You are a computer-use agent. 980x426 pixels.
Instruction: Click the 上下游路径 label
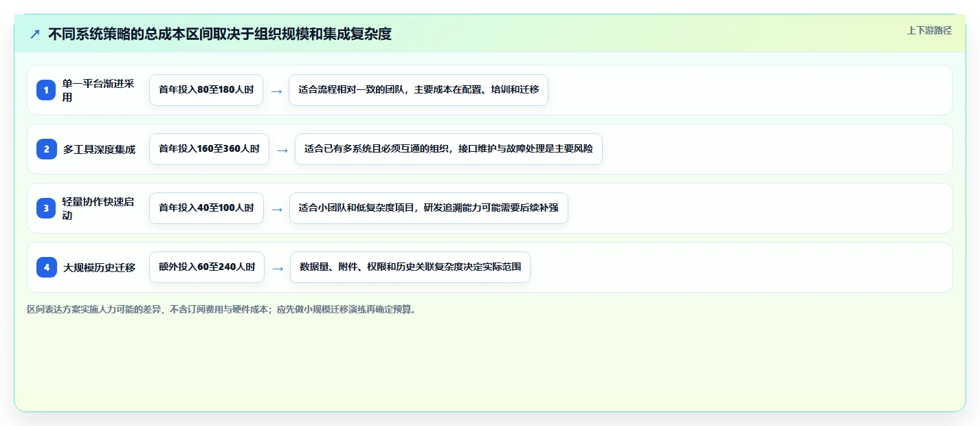(929, 30)
